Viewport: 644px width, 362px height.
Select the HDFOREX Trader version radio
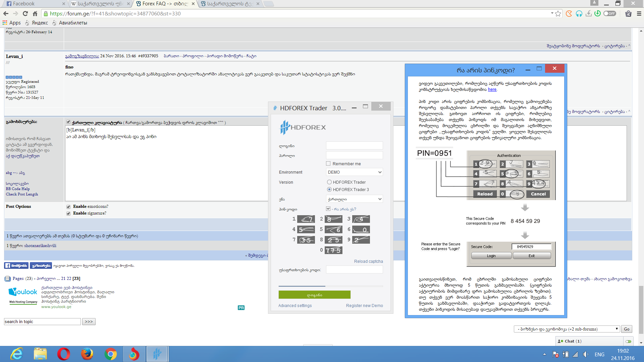pos(329,182)
